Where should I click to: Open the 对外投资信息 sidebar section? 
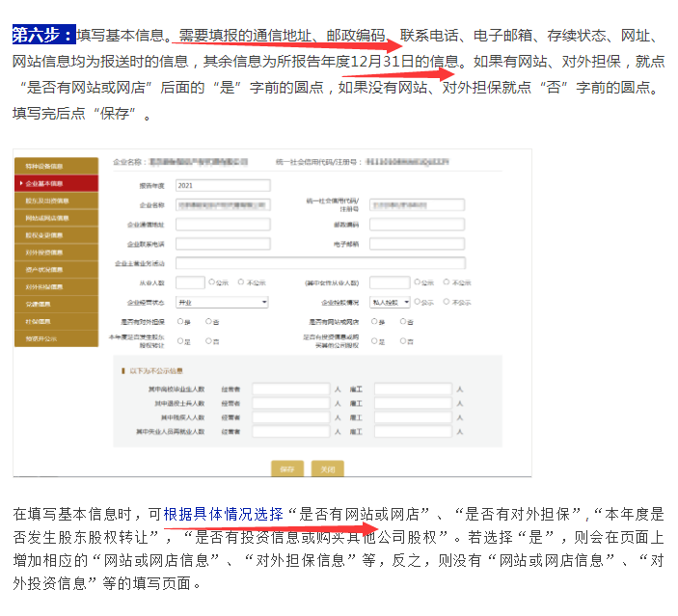[56, 252]
